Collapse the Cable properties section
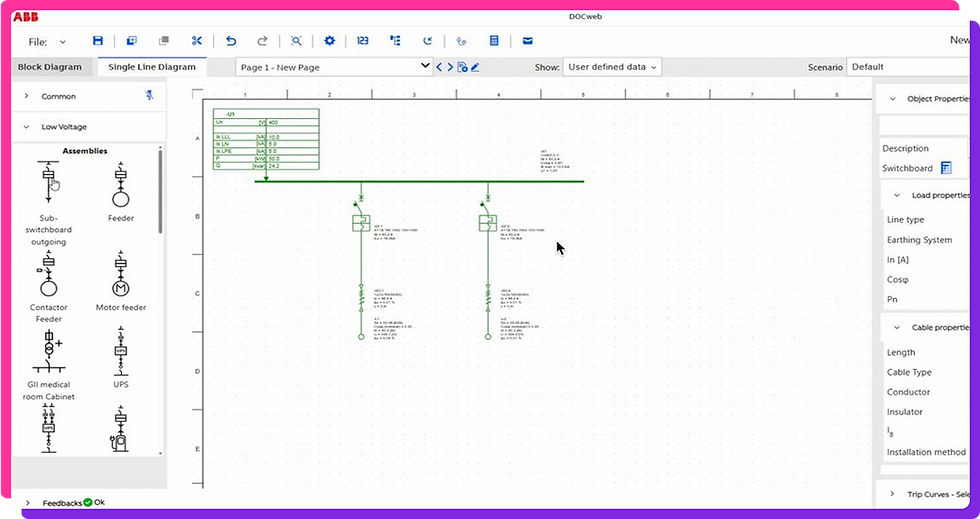This screenshot has height=519, width=980. pyautogui.click(x=897, y=328)
